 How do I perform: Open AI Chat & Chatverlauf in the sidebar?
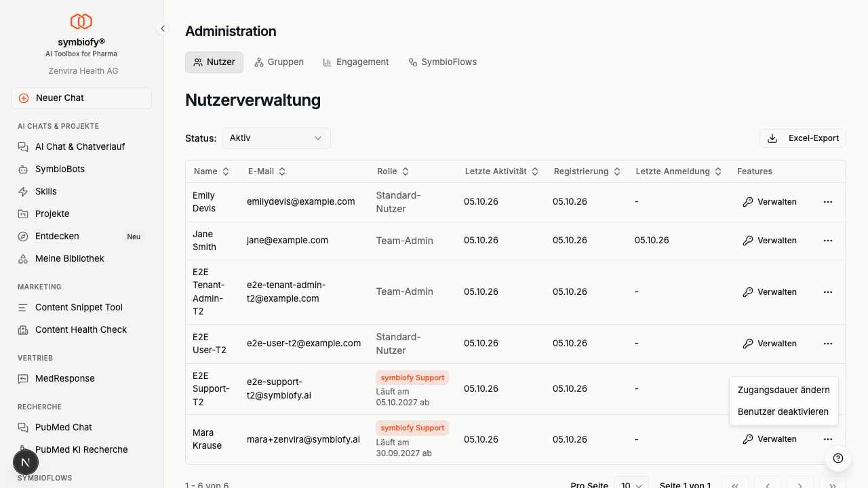81,147
